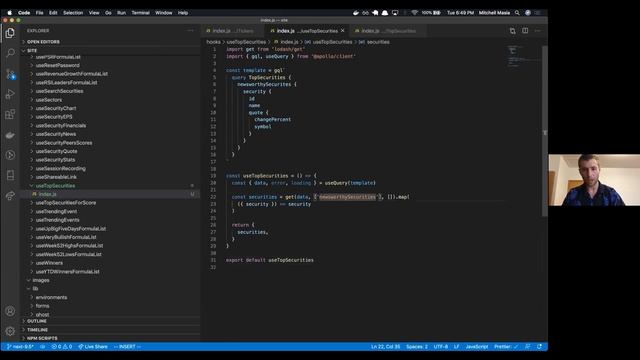Open the Manage gear icon
This screenshot has width=640, height=360.
tap(10, 331)
